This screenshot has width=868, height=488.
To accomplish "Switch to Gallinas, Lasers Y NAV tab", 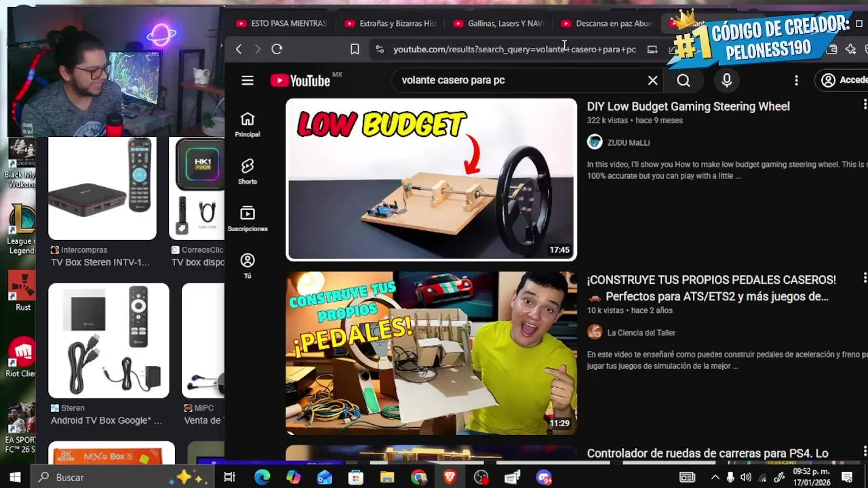I will [499, 23].
